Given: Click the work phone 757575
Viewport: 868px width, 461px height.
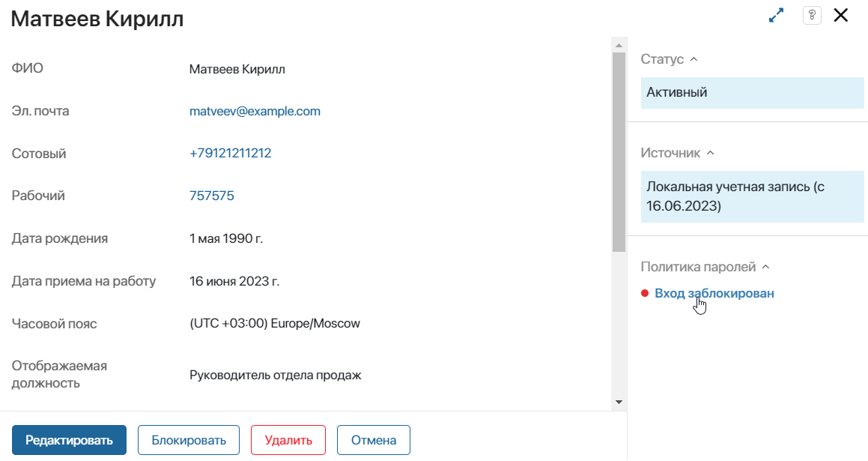Looking at the screenshot, I should 211,196.
